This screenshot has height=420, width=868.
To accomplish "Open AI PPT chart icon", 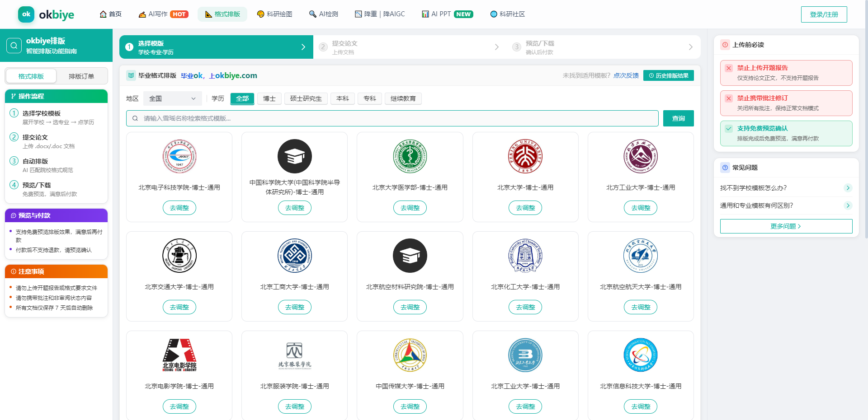I will tap(425, 14).
